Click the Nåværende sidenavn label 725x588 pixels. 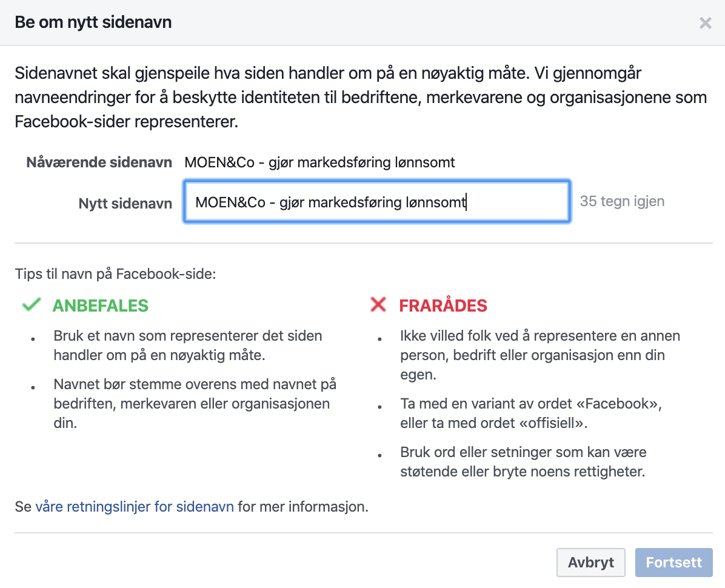click(99, 162)
